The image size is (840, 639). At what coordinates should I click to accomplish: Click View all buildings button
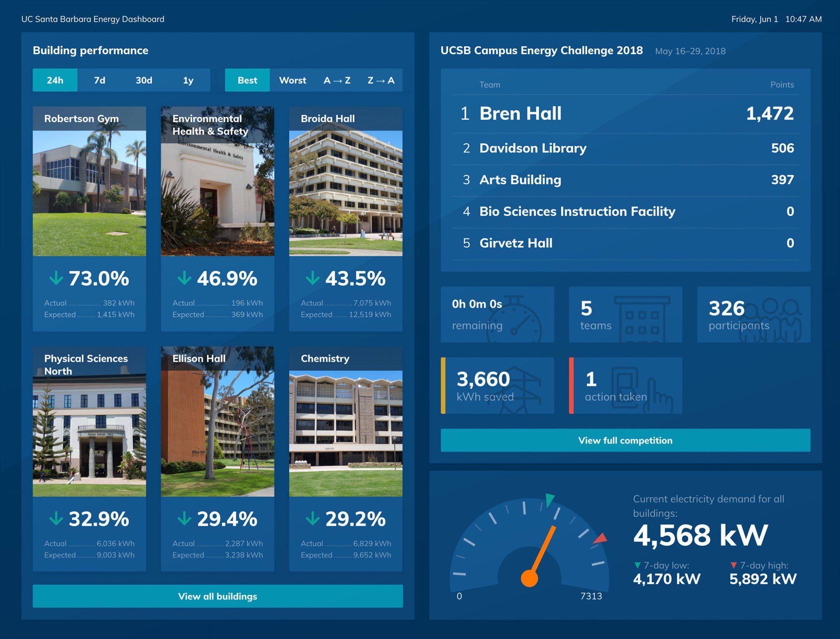(218, 596)
